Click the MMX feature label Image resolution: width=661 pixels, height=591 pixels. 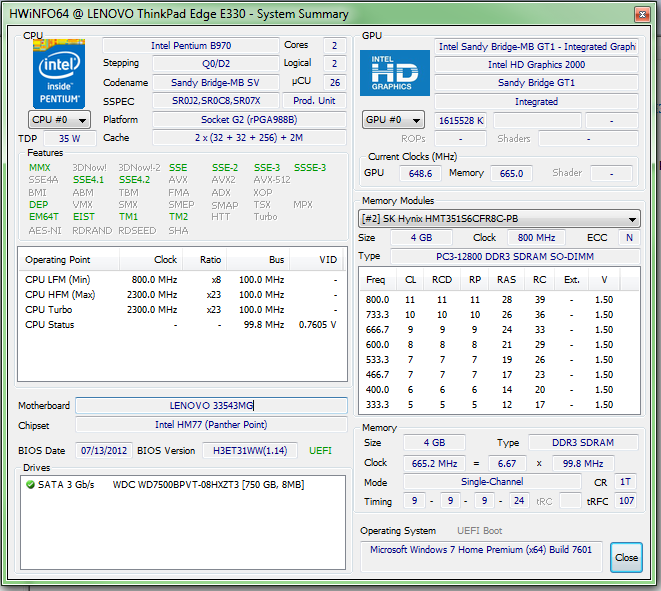(40, 168)
